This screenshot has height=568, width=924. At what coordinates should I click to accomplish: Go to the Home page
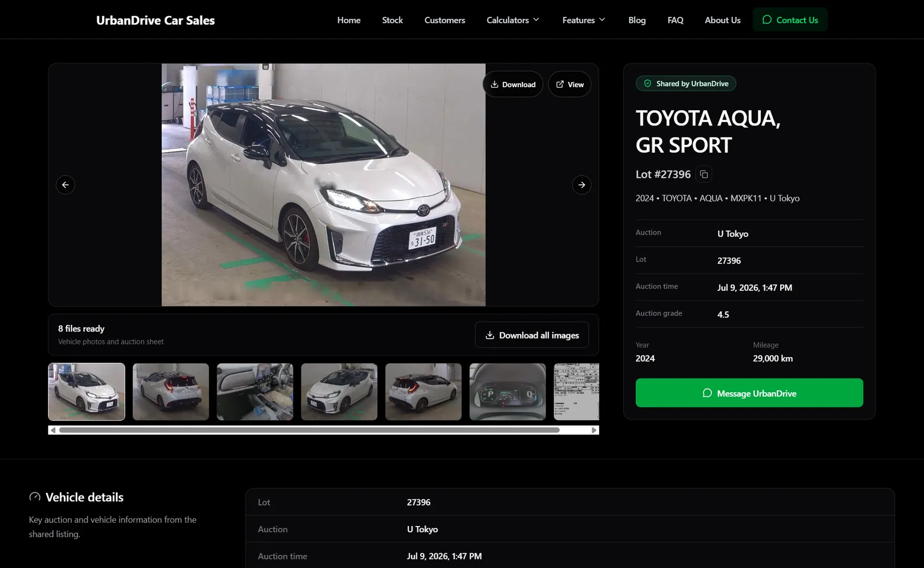point(349,20)
